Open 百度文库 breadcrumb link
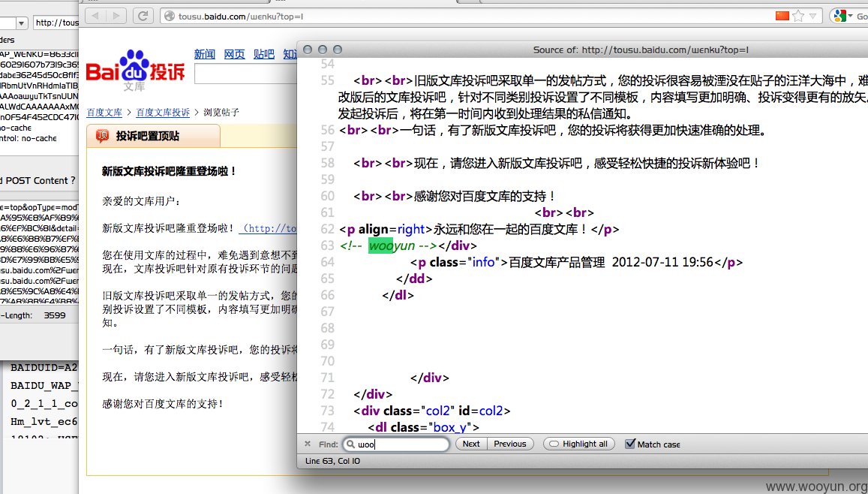868x494 pixels. [104, 113]
